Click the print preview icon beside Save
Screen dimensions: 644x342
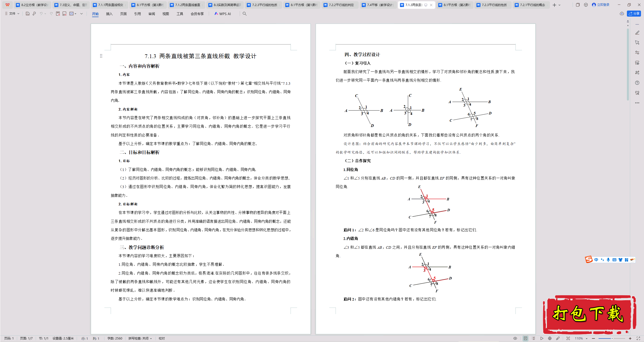(34, 14)
